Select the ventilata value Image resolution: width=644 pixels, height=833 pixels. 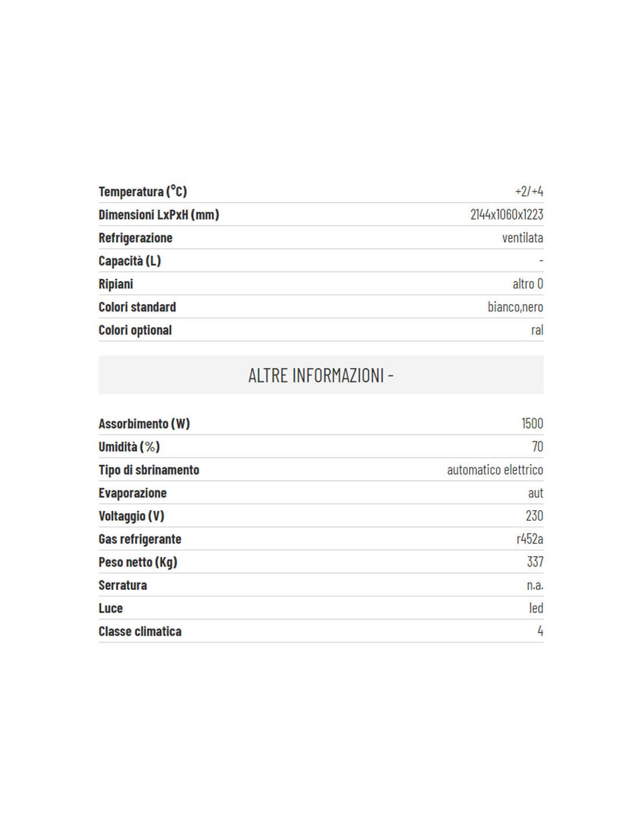[x=522, y=238]
